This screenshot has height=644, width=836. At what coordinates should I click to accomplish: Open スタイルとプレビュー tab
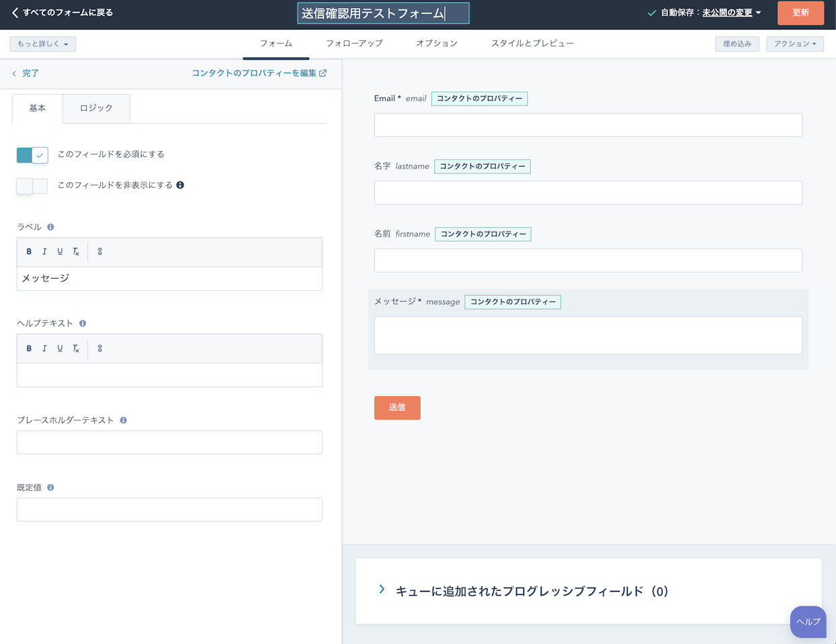tap(532, 44)
